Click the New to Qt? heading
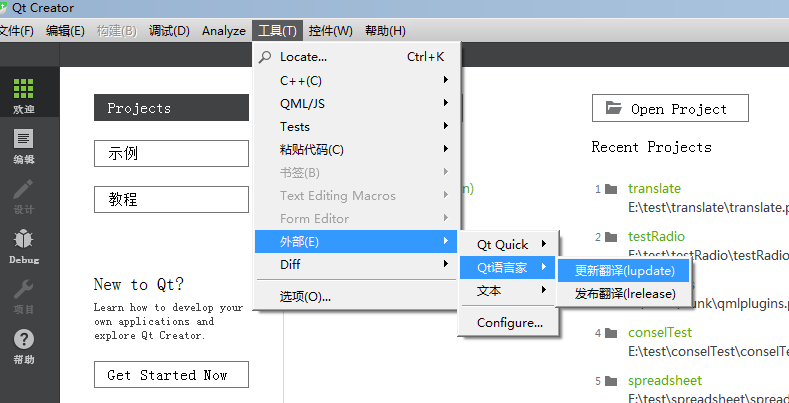Viewport: 789px width, 403px height. 139,284
